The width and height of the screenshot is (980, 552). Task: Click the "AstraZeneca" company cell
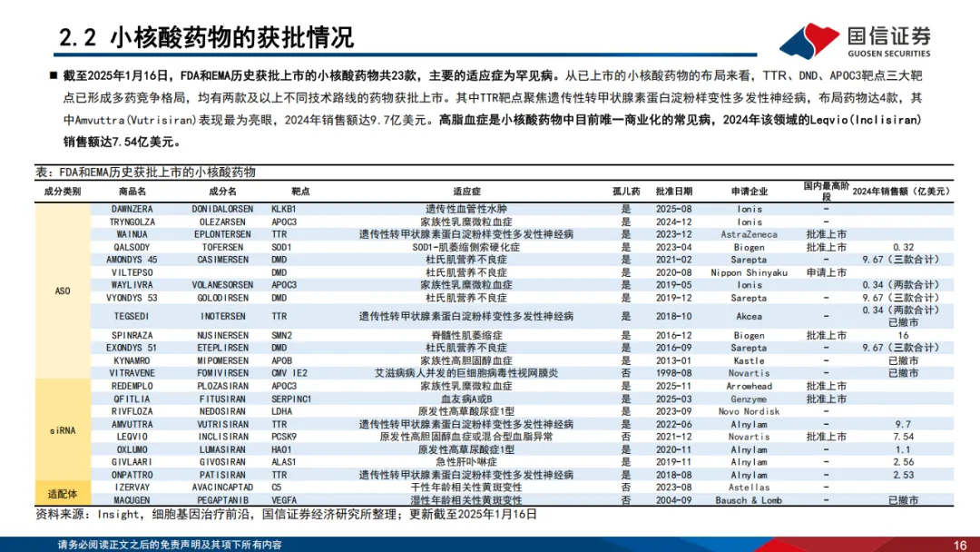click(749, 234)
